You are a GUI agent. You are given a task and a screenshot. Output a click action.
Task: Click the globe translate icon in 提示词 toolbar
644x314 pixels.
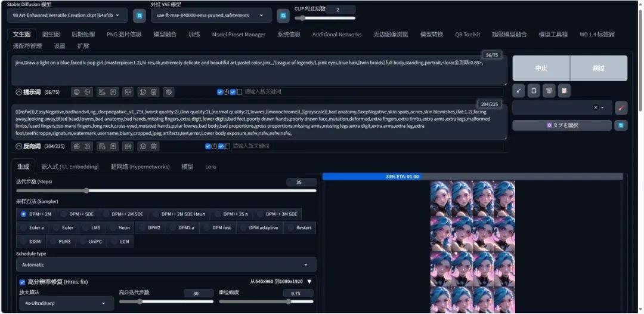77,92
